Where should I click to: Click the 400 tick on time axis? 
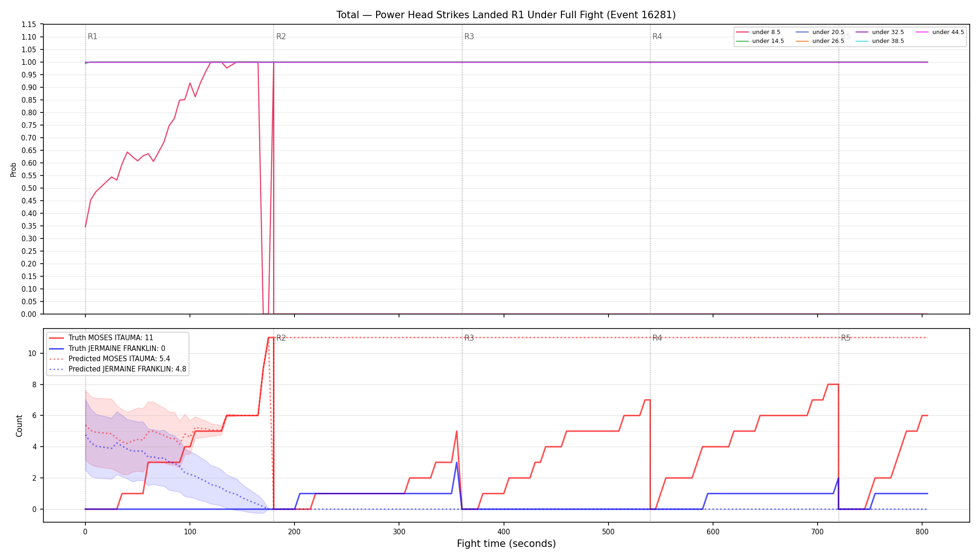[x=504, y=531]
